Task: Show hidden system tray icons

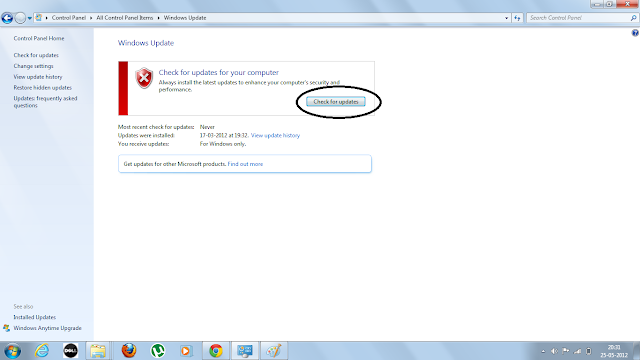Action: (x=543, y=351)
